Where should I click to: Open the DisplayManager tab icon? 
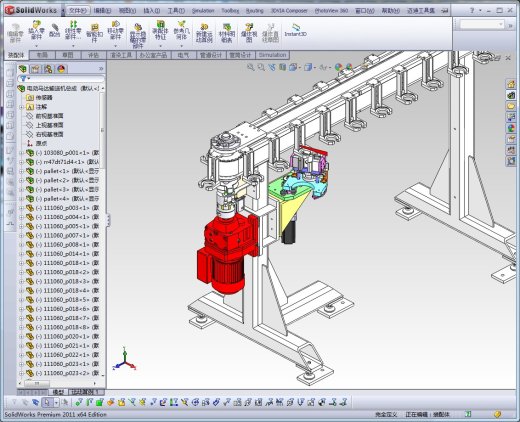(x=61, y=69)
